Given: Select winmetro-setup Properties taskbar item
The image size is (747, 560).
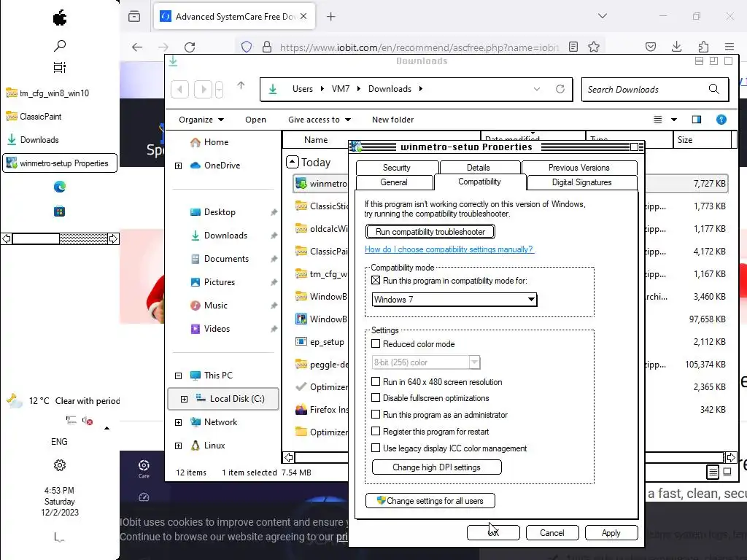Looking at the screenshot, I should point(60,163).
